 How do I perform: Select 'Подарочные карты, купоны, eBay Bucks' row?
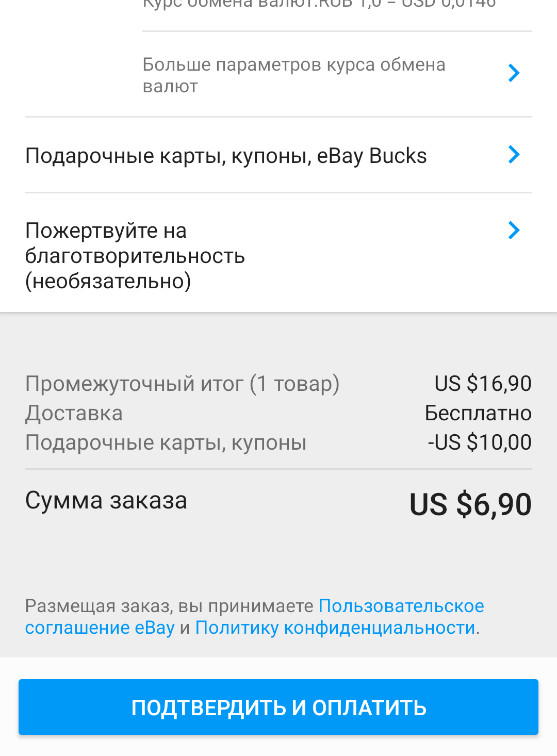(x=278, y=155)
